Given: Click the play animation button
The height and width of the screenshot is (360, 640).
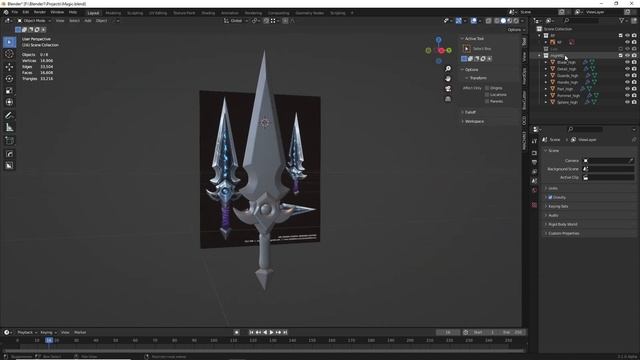Looking at the screenshot, I should click(x=271, y=333).
